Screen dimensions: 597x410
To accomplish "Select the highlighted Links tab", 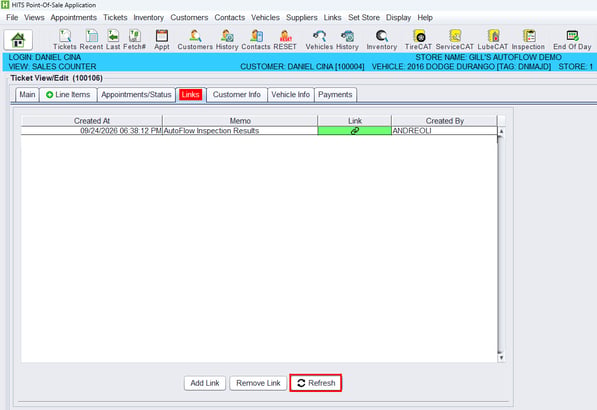I will 190,94.
